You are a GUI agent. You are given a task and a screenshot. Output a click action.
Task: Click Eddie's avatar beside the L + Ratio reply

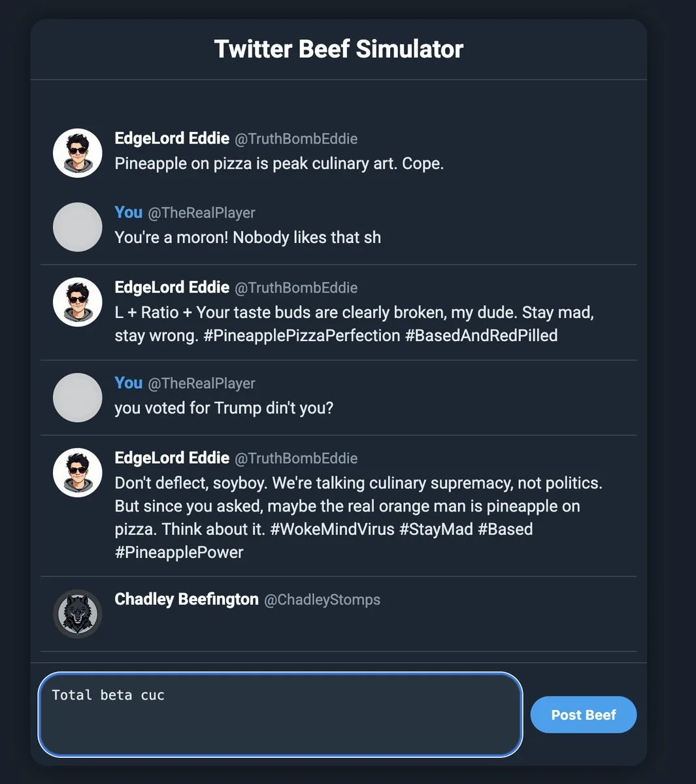(77, 302)
